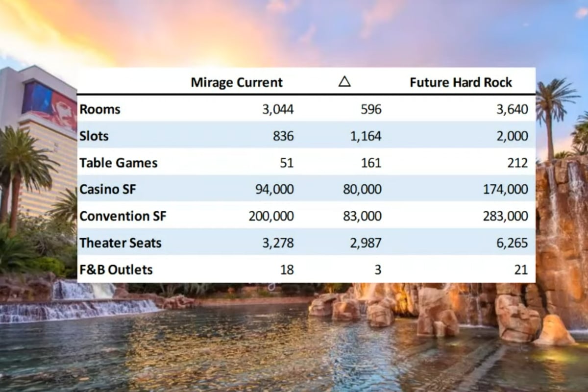The width and height of the screenshot is (588, 392).
Task: Select the Table Games row label
Action: (118, 163)
